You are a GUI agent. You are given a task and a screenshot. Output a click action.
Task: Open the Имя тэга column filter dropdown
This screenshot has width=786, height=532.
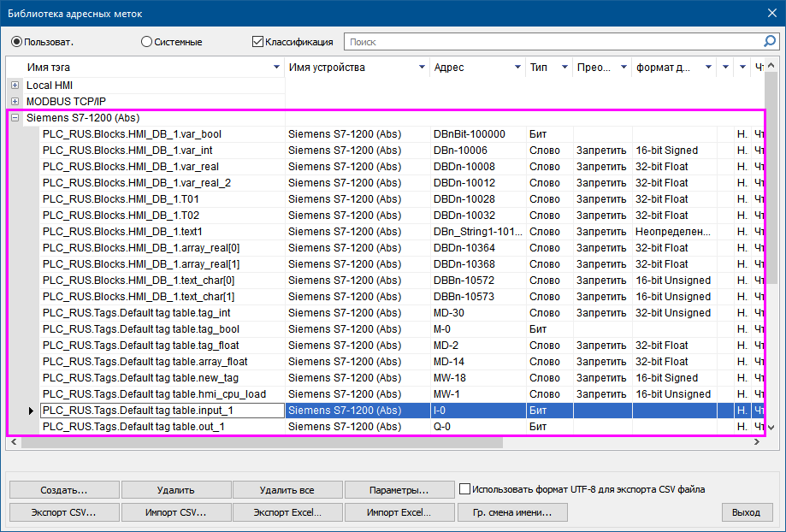tap(276, 68)
